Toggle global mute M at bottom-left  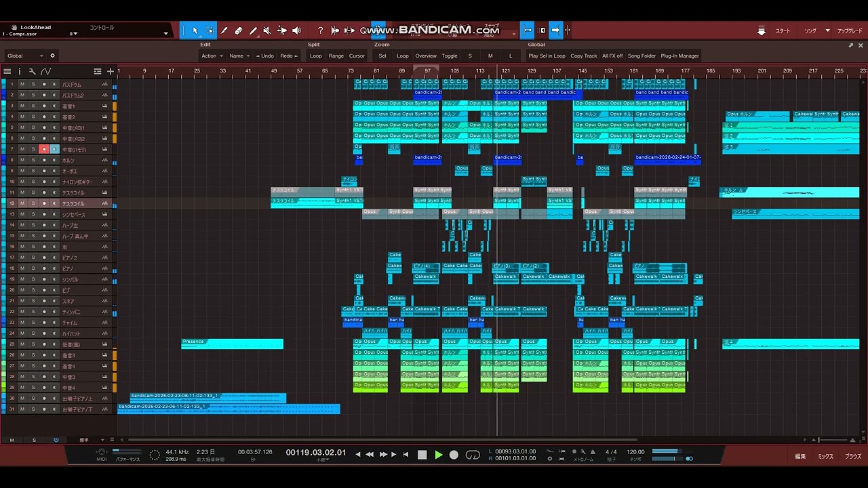[x=12, y=441]
